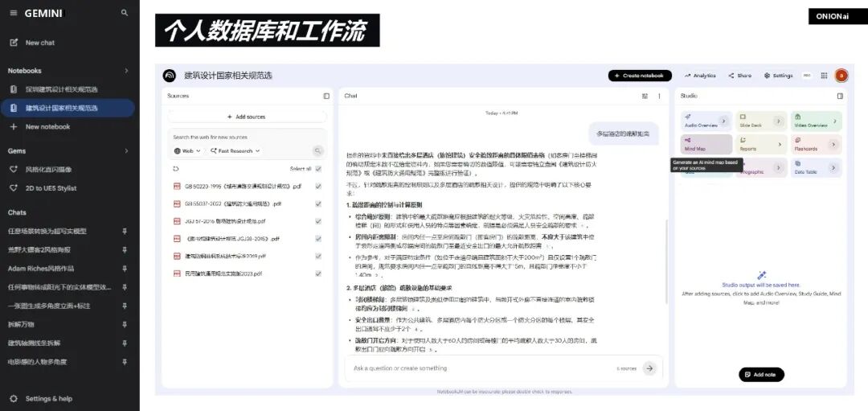This screenshot has height=411, width=868.
Task: Click pin icon beside 建筑轴测线条拆解 chat
Action: point(125,343)
